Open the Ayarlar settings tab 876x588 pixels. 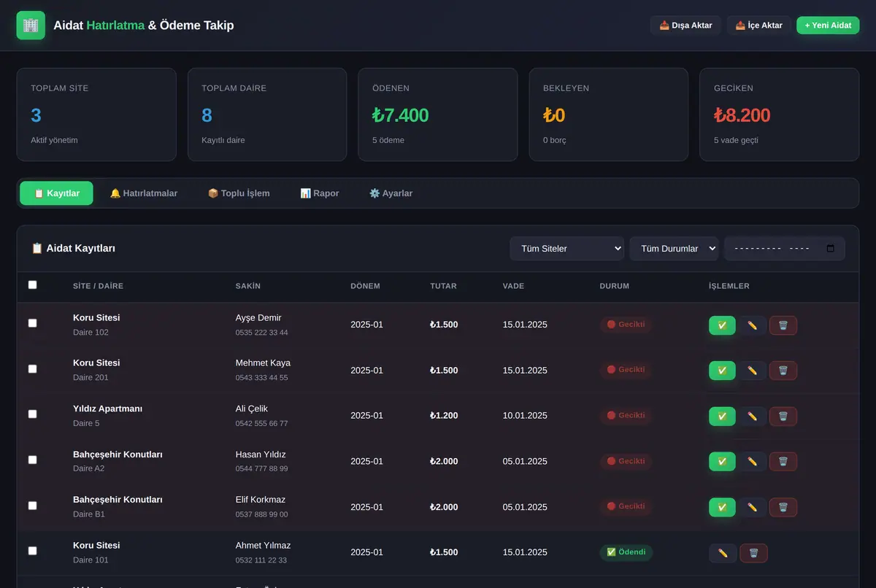[x=391, y=193]
